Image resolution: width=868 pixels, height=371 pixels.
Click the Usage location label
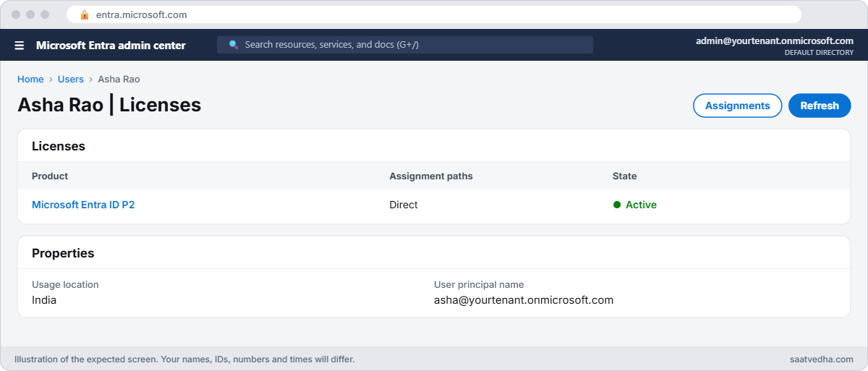(65, 285)
